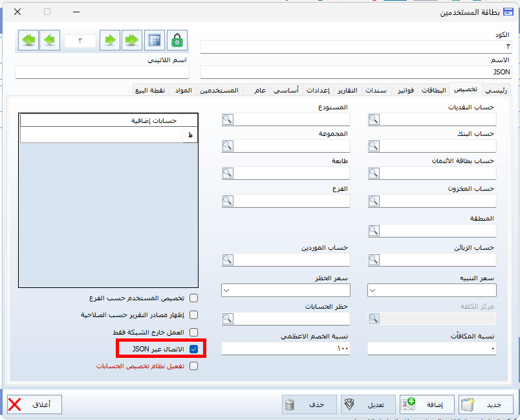Click magnifier icon for حساب الموردين field
The width and height of the screenshot is (520, 420).
(228, 260)
